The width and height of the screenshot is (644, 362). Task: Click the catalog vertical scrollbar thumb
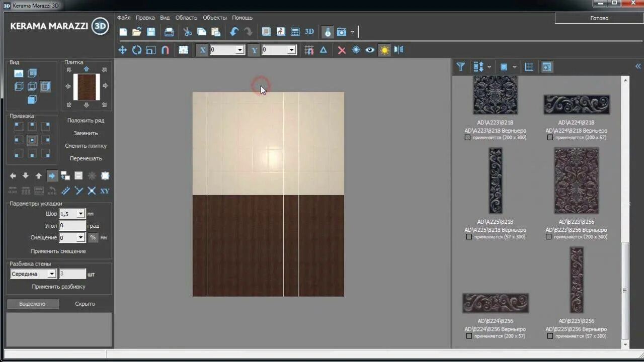click(x=625, y=290)
